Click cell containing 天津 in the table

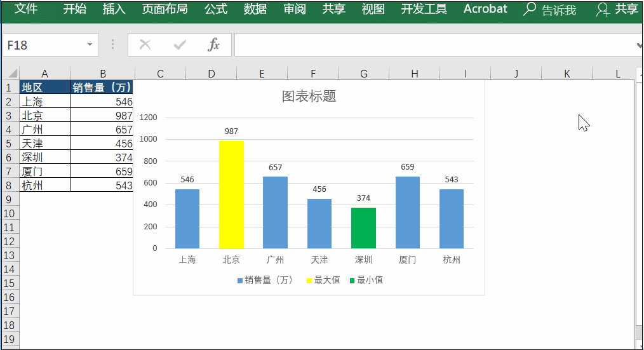pos(44,143)
